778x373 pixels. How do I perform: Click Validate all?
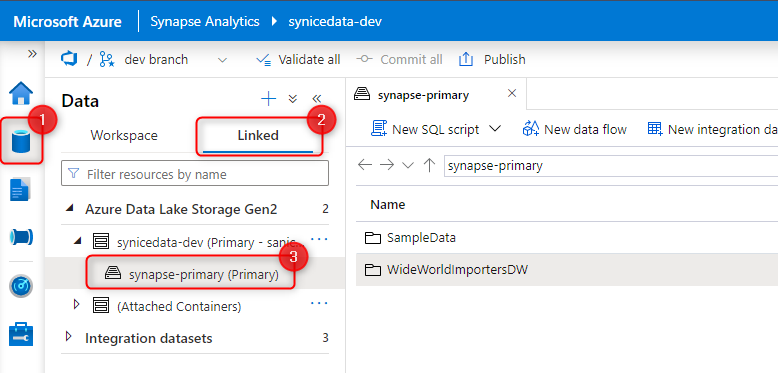pos(298,60)
